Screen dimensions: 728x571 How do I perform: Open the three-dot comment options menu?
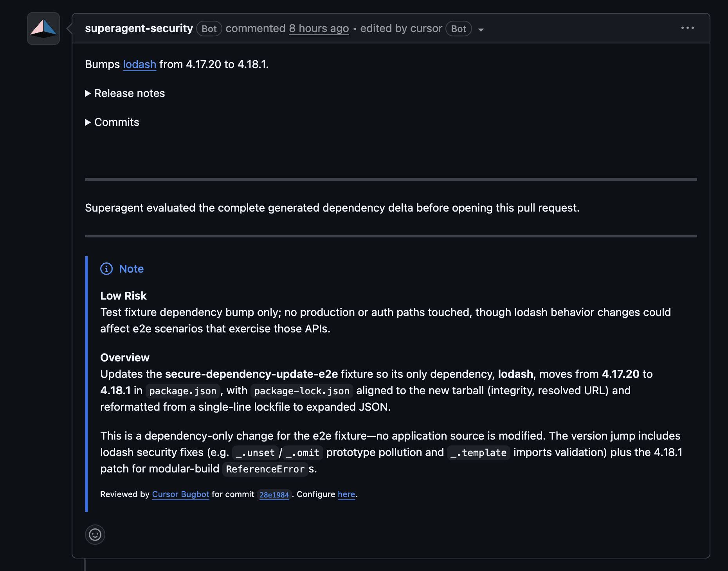(x=687, y=28)
